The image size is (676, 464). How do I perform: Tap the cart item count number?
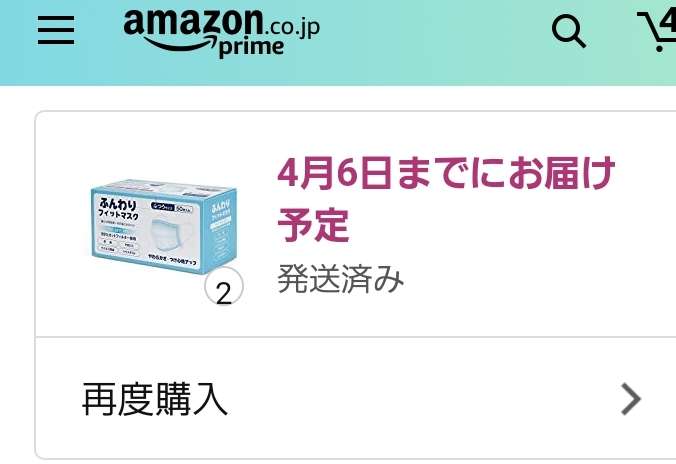click(669, 21)
